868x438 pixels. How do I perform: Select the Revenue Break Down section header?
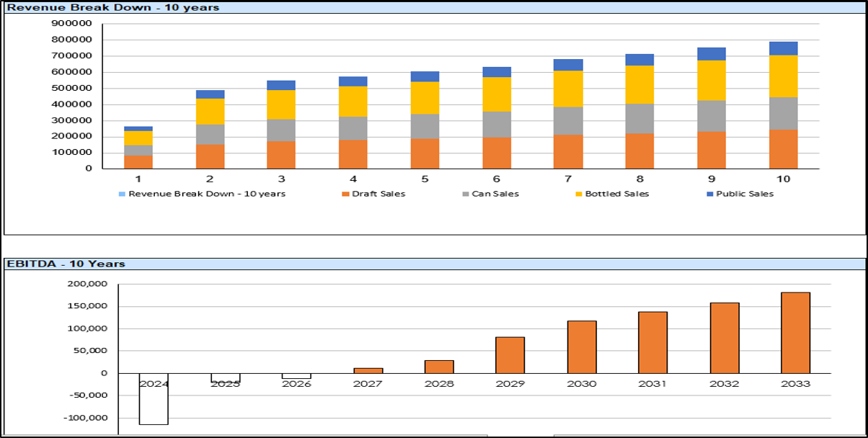click(x=113, y=8)
